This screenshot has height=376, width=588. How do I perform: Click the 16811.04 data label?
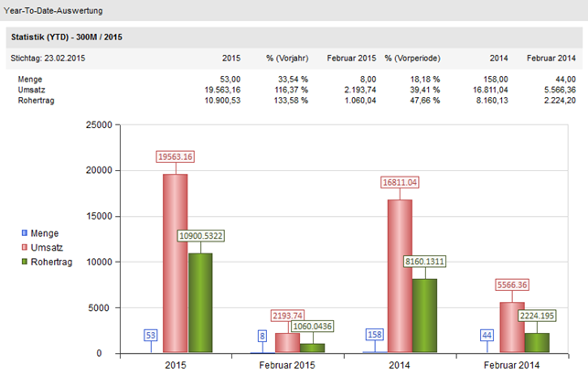[x=400, y=183]
